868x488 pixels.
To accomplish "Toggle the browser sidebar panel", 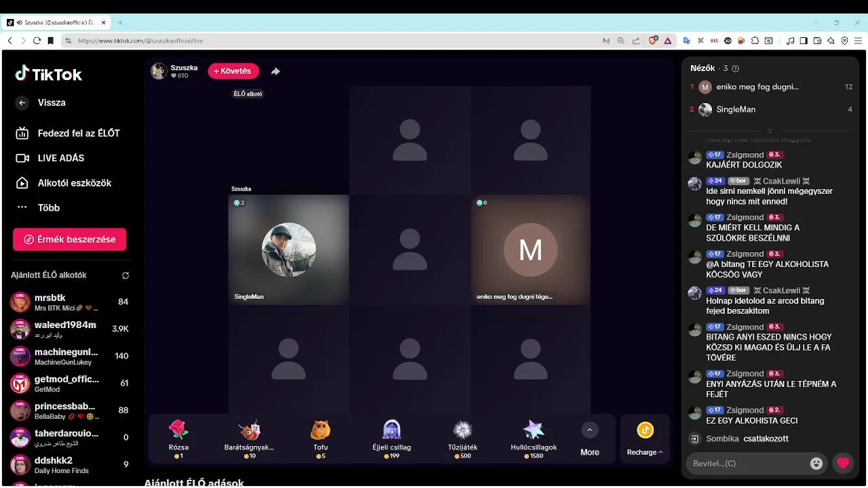I will (804, 41).
